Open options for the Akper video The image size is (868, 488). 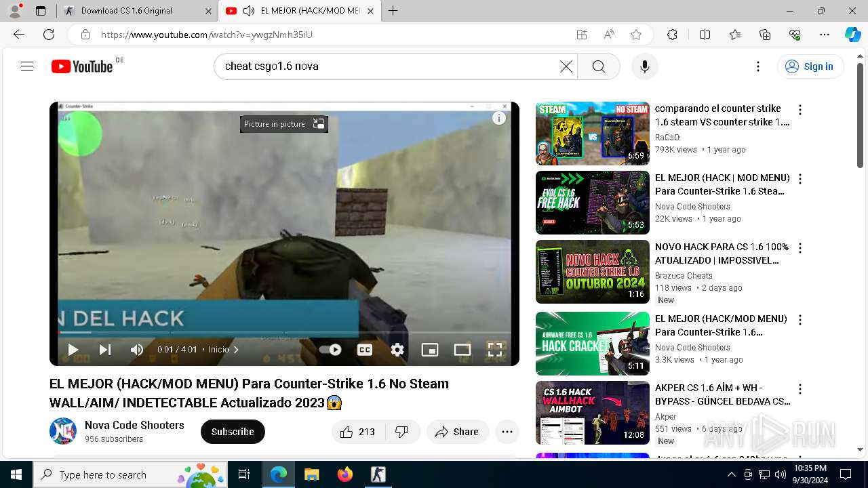click(800, 389)
